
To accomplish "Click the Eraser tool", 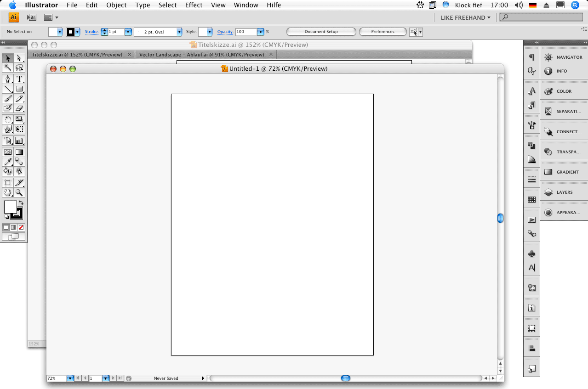I will [x=19, y=108].
